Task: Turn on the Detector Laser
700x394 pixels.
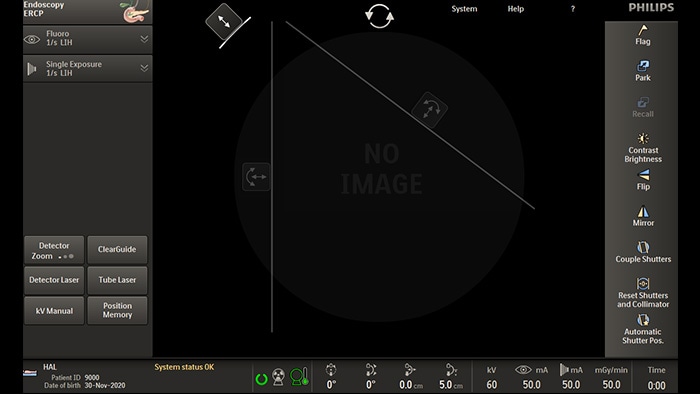Action: tap(54, 280)
